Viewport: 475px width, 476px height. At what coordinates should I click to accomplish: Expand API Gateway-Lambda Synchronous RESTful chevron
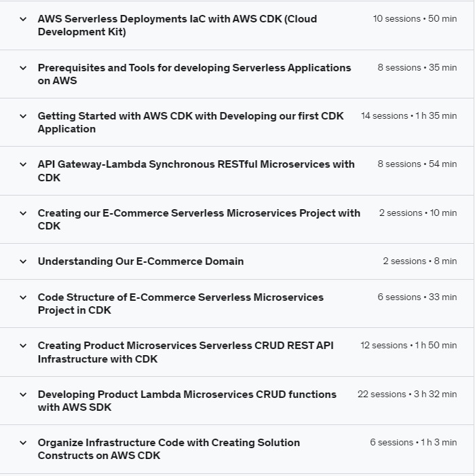coord(23,164)
